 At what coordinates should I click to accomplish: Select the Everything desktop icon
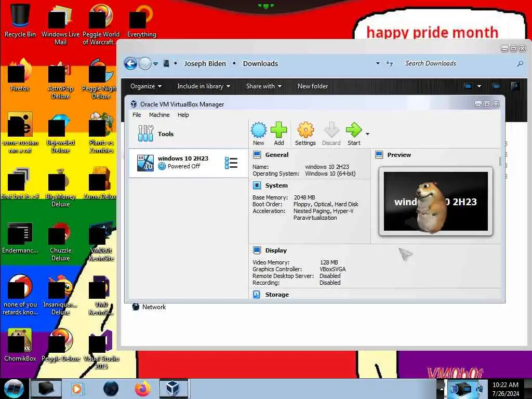pyautogui.click(x=141, y=20)
